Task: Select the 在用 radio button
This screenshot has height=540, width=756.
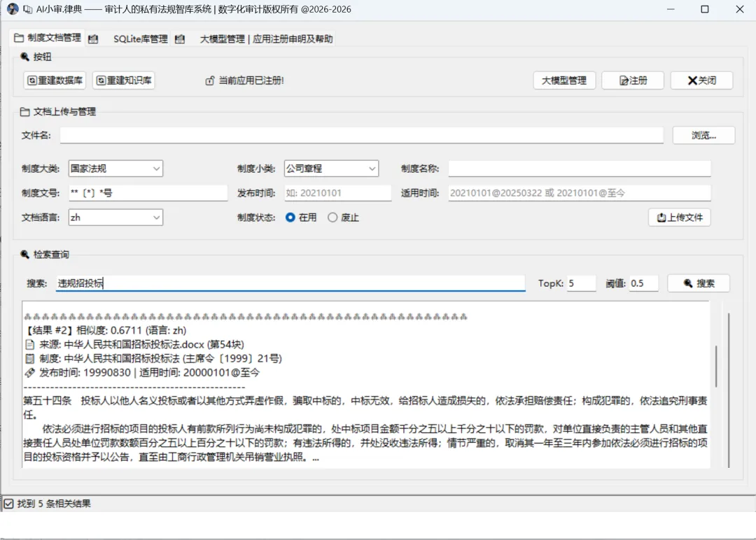Action: click(x=290, y=218)
